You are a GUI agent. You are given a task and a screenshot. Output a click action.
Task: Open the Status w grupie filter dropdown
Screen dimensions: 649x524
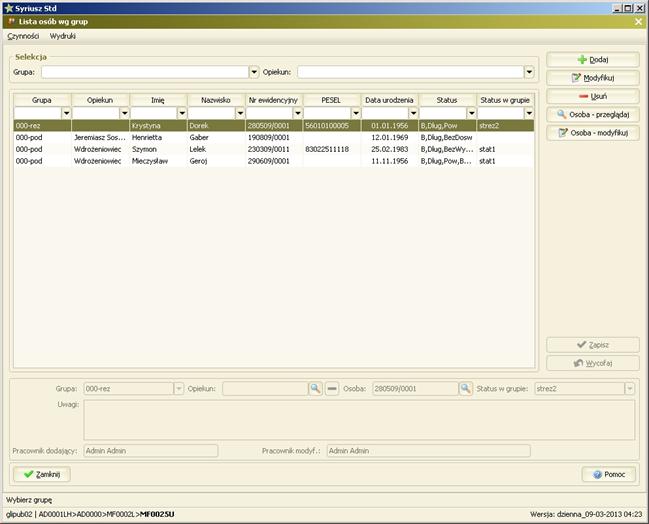tap(529, 113)
